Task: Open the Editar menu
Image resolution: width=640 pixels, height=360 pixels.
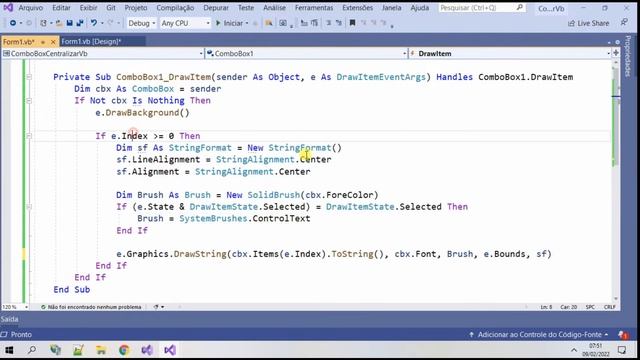Action: 61,8
